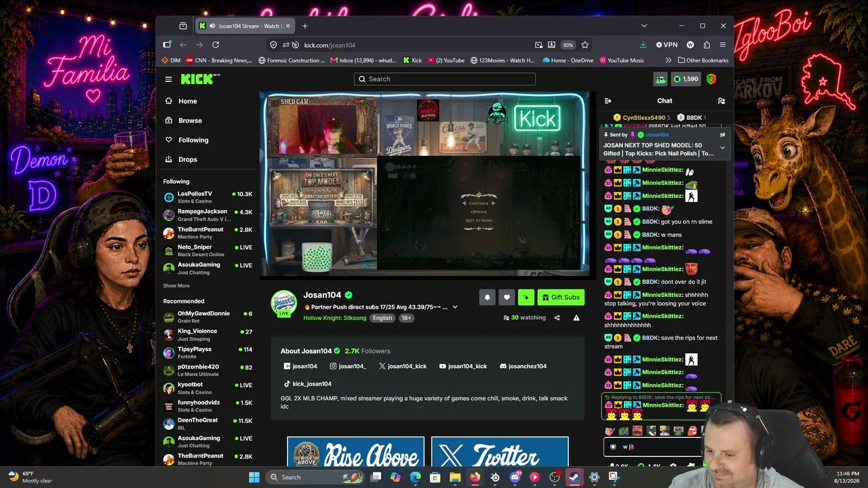Open Neto_Sniper channel in sidebar
Viewport: 868px width, 488px height.
click(x=208, y=250)
